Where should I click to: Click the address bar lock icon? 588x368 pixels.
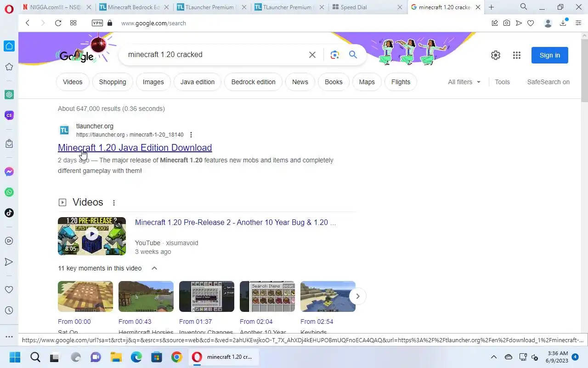[x=109, y=23]
